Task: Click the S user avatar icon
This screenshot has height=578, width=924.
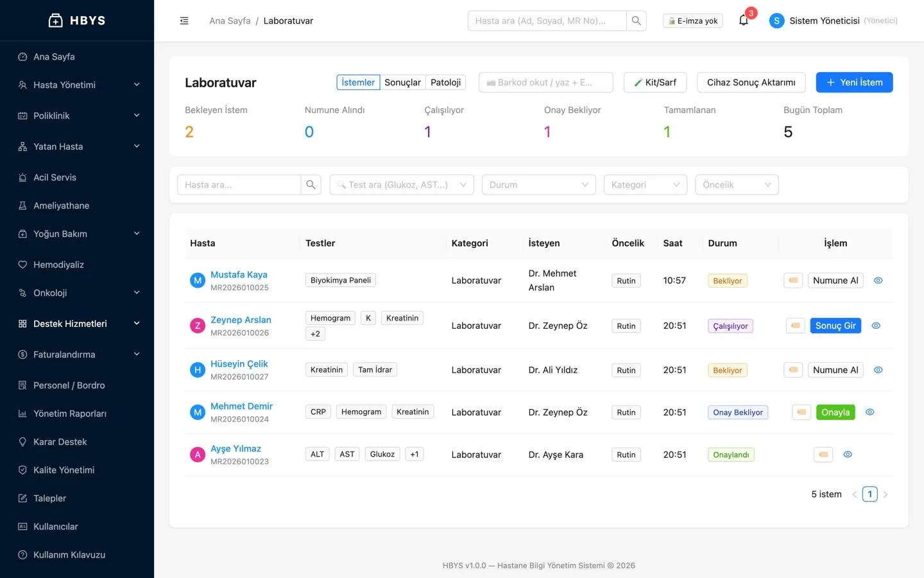Action: click(x=776, y=21)
